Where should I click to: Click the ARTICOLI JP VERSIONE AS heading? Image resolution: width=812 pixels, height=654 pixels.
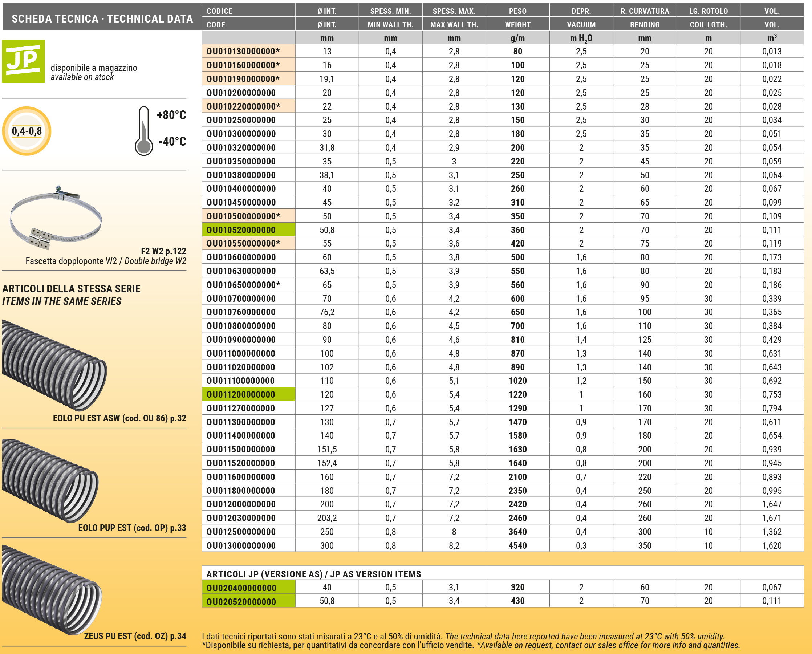point(313,574)
